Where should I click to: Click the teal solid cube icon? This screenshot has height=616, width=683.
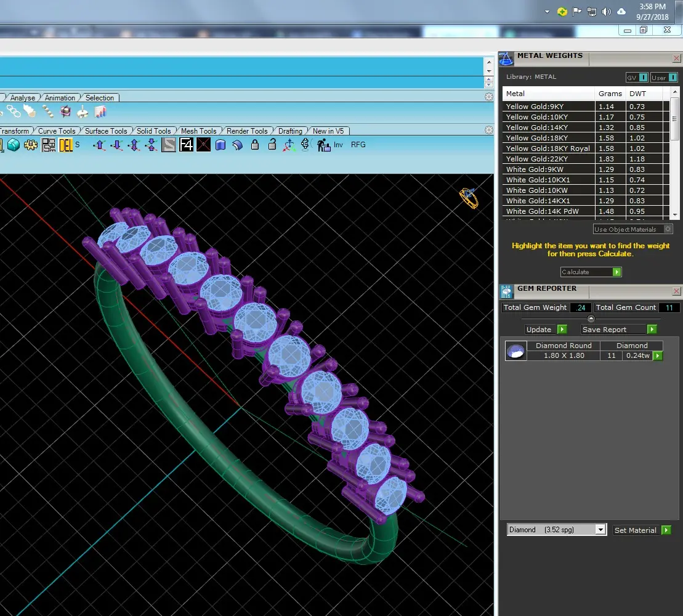[14, 145]
